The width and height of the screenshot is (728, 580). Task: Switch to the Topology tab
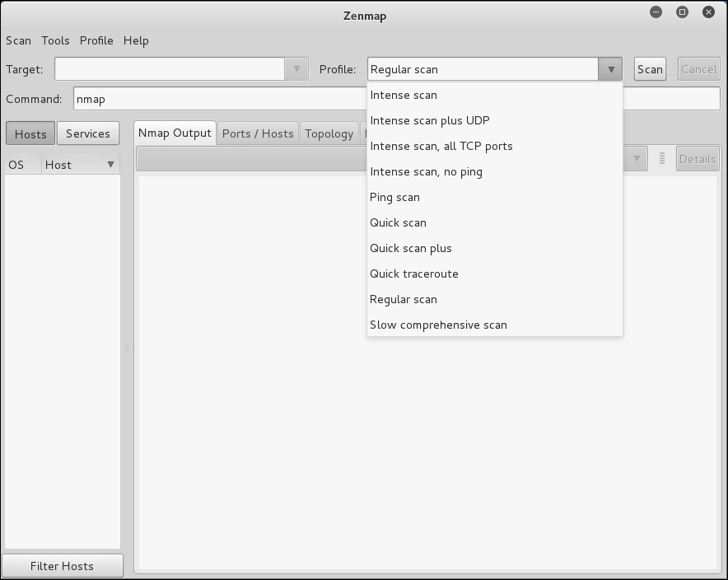[x=329, y=133]
